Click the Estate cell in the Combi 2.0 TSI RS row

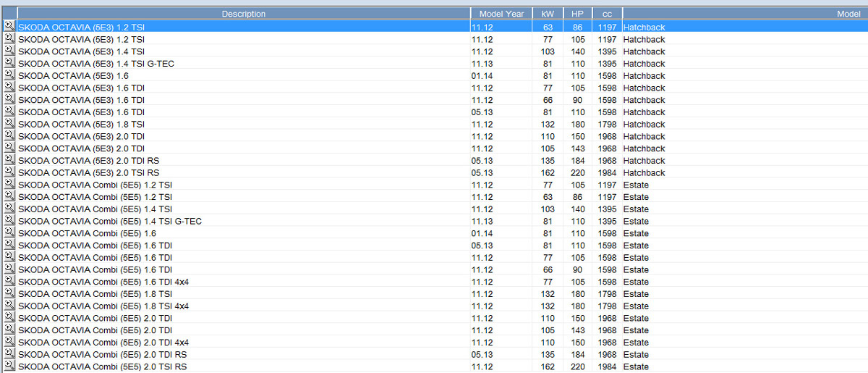(636, 366)
